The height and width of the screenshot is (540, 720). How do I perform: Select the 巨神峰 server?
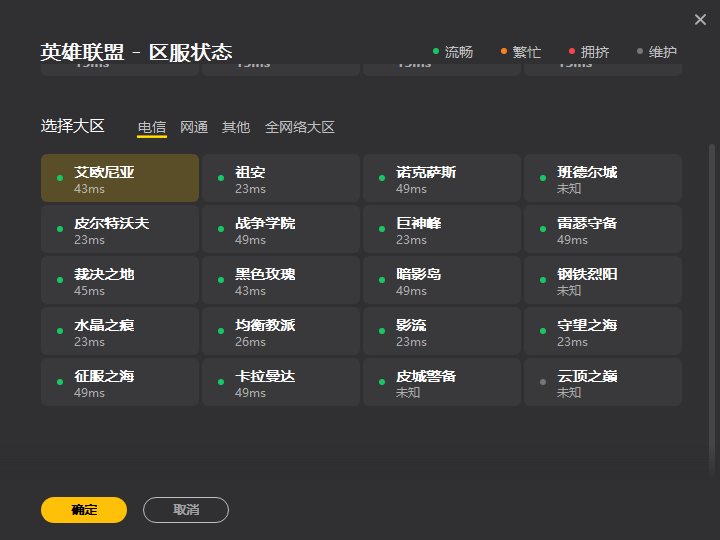click(x=442, y=229)
